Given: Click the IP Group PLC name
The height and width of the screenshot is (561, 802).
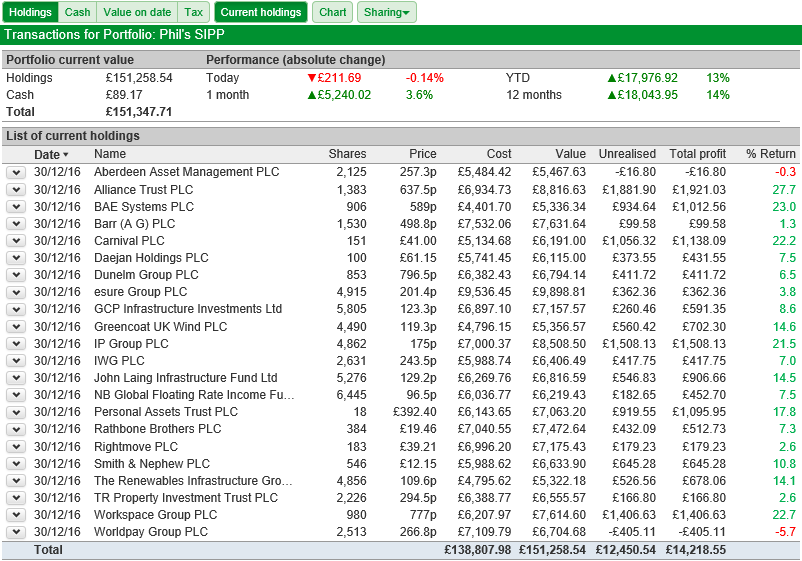Looking at the screenshot, I should (131, 344).
